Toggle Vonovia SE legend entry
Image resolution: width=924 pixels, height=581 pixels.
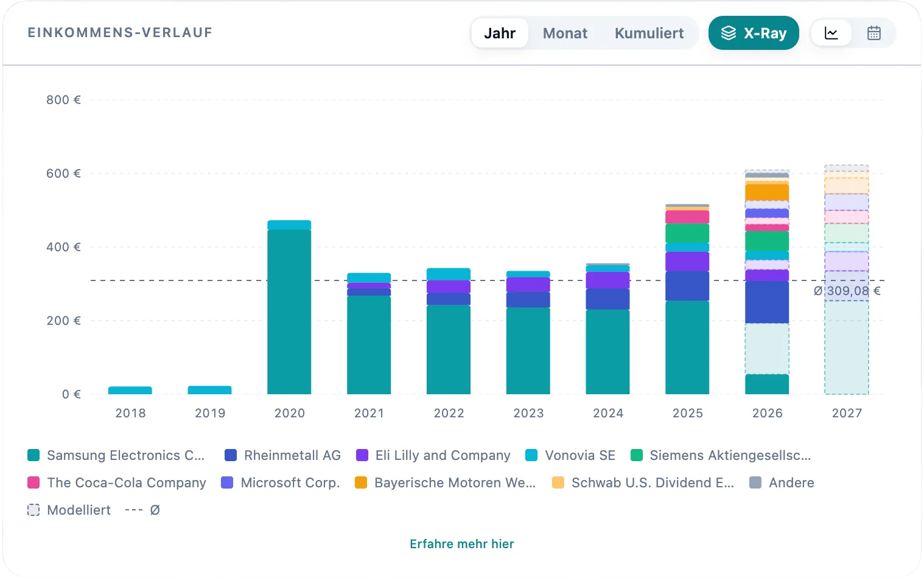[x=570, y=455]
